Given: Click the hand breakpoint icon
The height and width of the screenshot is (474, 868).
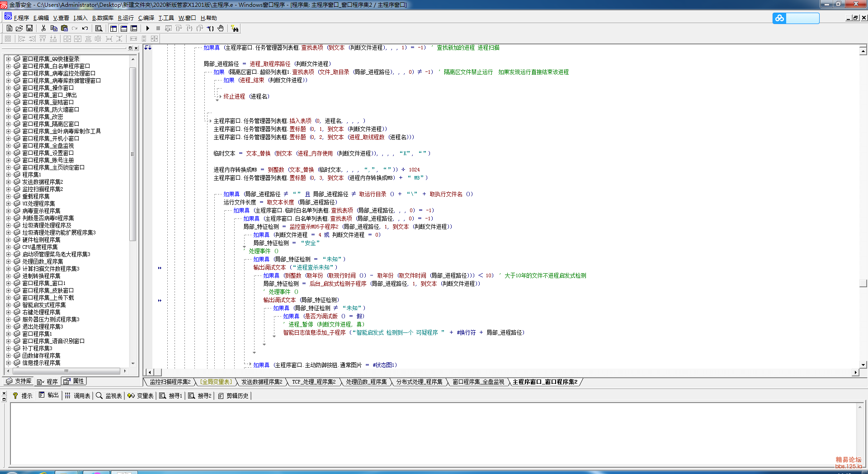Looking at the screenshot, I should [x=221, y=28].
